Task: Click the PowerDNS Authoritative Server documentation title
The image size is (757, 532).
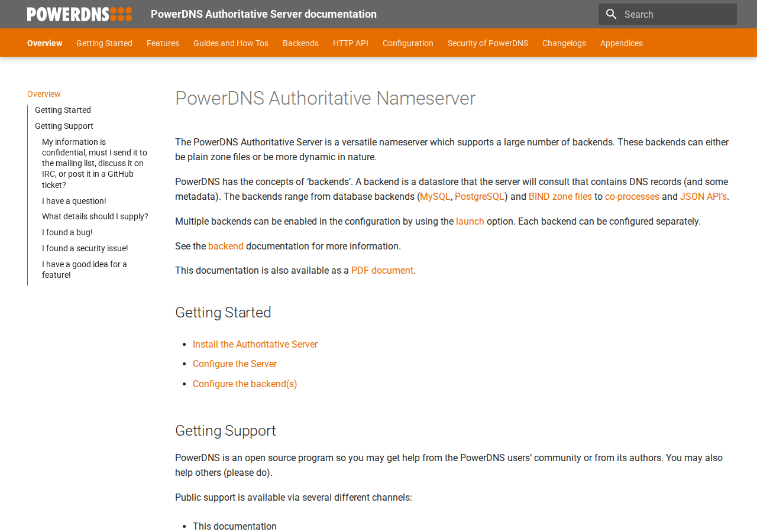Action: (x=264, y=14)
